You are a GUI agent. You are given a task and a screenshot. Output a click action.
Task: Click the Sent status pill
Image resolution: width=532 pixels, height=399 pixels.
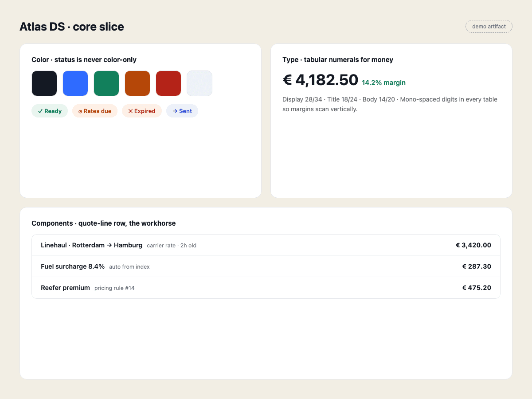coord(182,111)
